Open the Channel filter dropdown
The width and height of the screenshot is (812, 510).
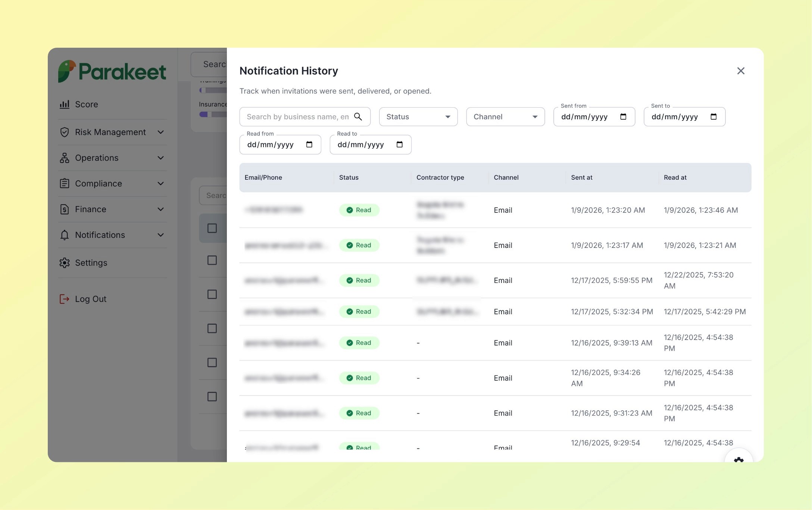coord(505,117)
